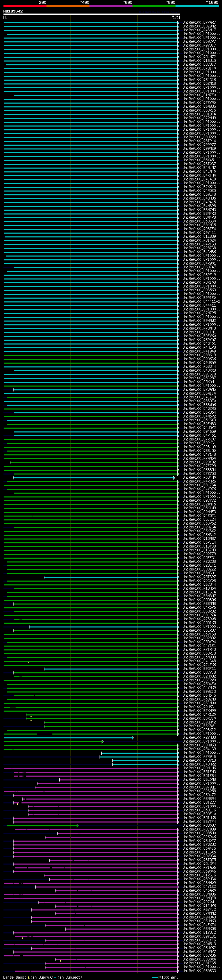222x980 pixels.
Task: Click the =100char. scale legend
Action: tap(165, 977)
